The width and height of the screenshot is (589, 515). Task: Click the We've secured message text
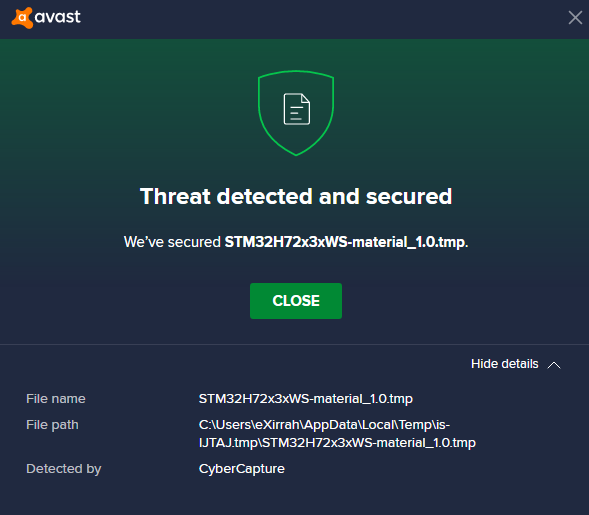[x=296, y=242]
